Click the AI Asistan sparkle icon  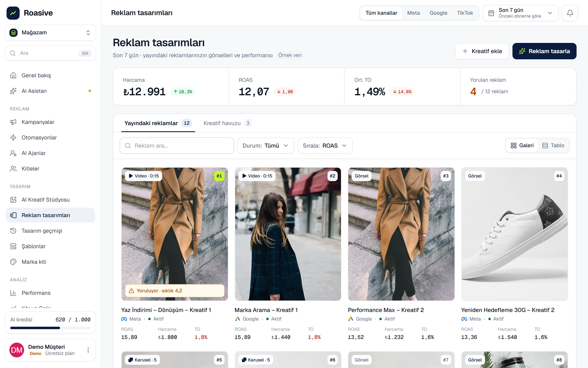pyautogui.click(x=13, y=91)
